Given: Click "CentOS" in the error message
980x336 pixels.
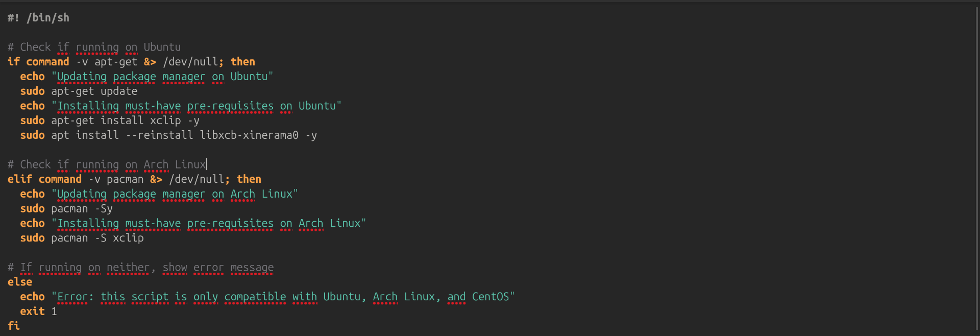Looking at the screenshot, I should tap(491, 297).
